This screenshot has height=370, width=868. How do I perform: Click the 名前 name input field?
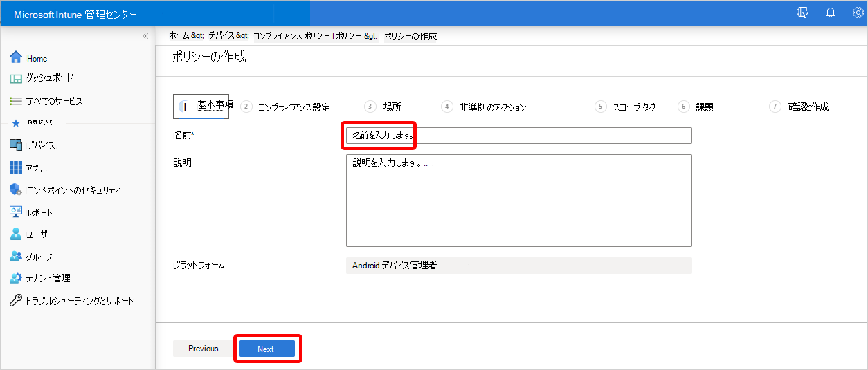(518, 136)
